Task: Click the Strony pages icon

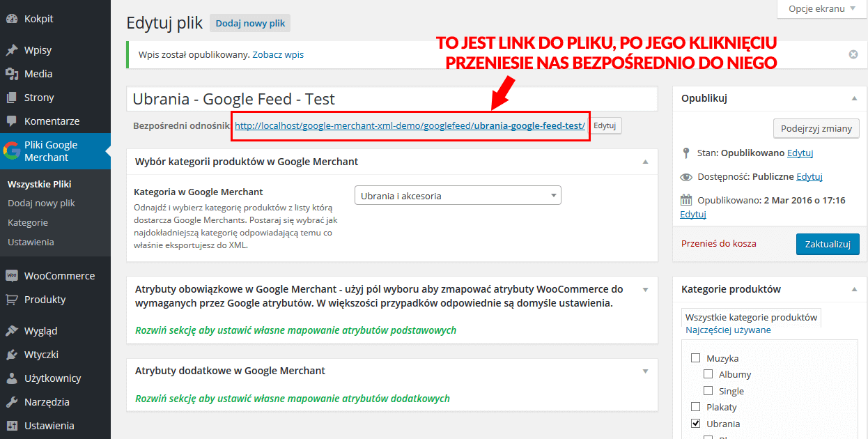Action: [x=12, y=98]
